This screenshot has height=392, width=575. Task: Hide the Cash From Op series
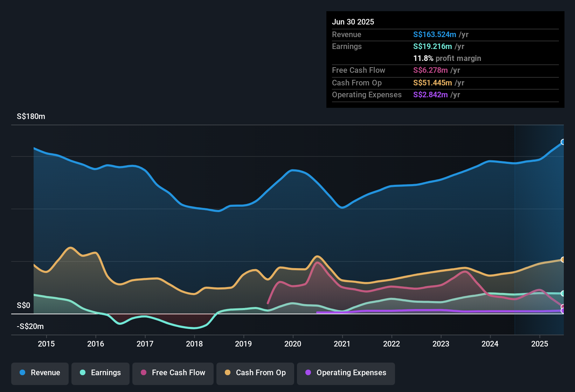click(255, 373)
